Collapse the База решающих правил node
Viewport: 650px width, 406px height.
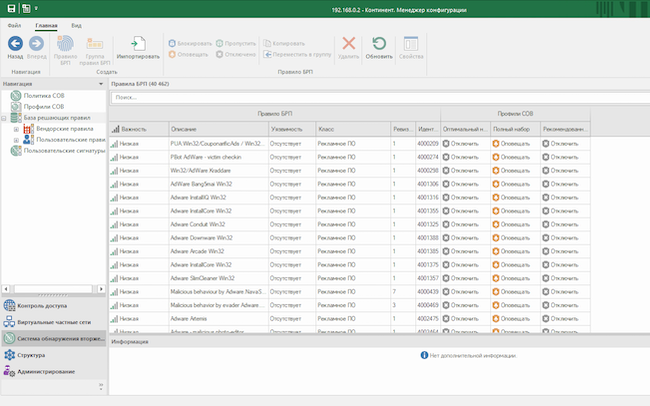pyautogui.click(x=4, y=118)
